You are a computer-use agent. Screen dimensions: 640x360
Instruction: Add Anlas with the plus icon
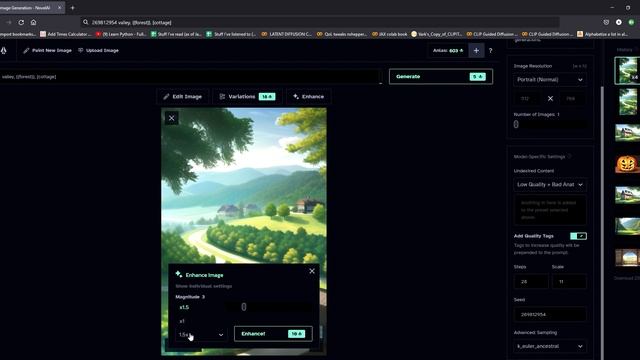pos(476,51)
